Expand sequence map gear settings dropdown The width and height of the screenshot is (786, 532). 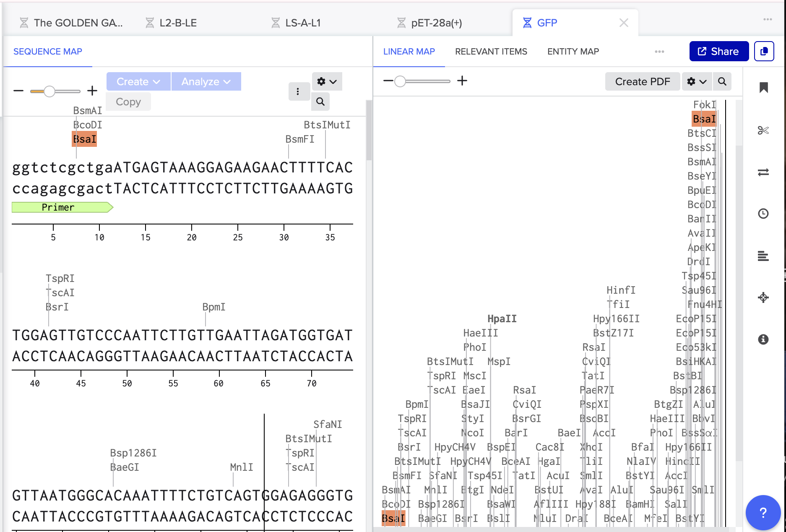pyautogui.click(x=327, y=81)
